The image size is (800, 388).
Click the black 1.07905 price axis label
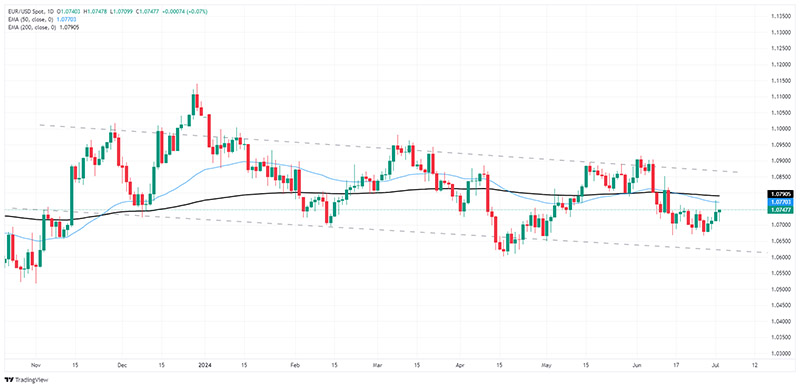(x=779, y=194)
